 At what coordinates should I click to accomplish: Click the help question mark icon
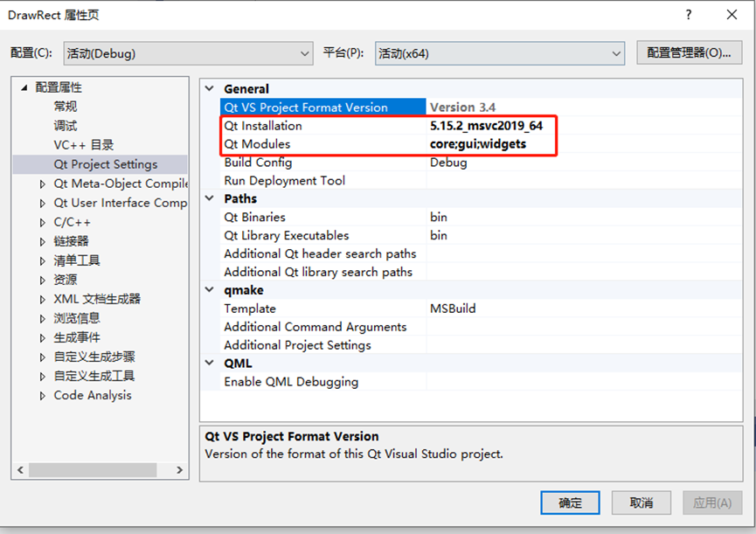(690, 15)
